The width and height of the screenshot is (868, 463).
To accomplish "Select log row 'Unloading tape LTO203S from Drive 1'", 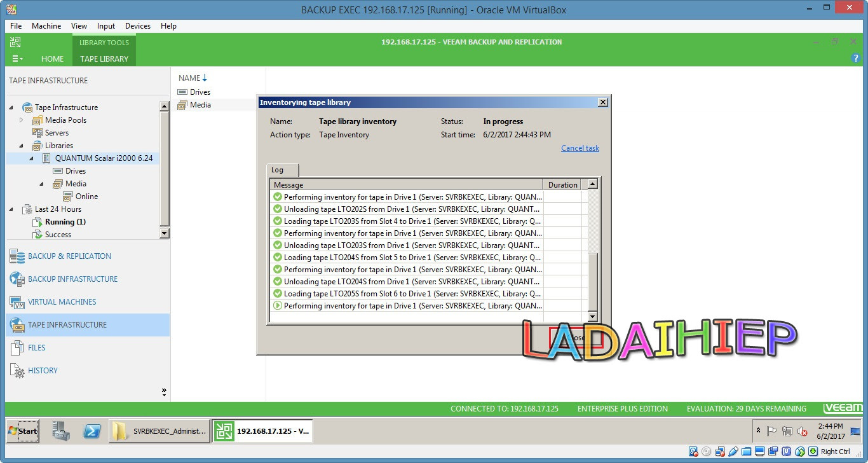I will (407, 245).
